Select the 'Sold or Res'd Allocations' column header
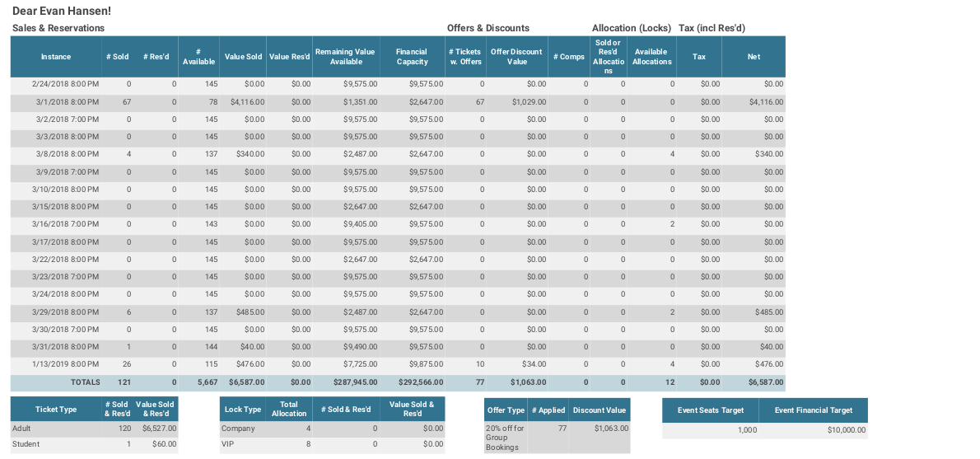 click(608, 57)
